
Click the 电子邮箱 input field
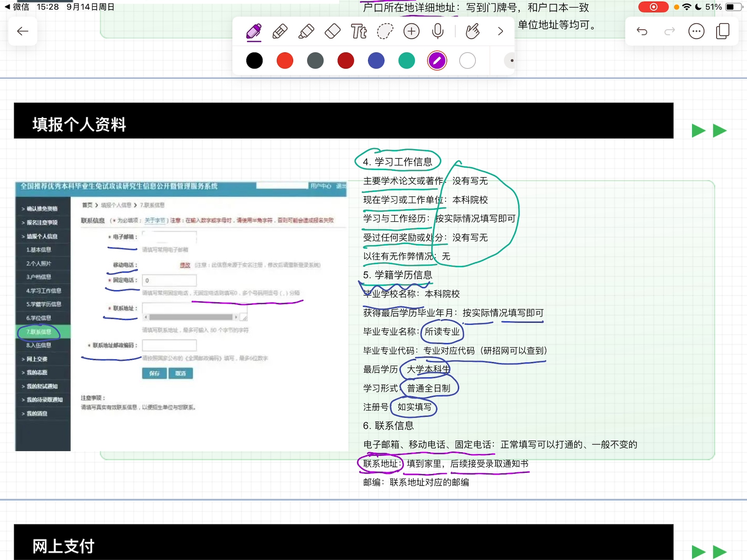[x=169, y=237]
